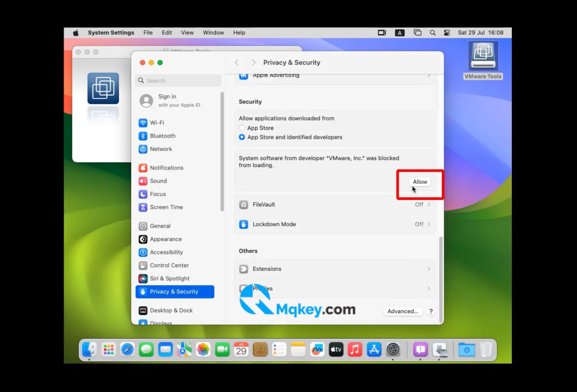Open Control Center in menu bar

point(447,33)
